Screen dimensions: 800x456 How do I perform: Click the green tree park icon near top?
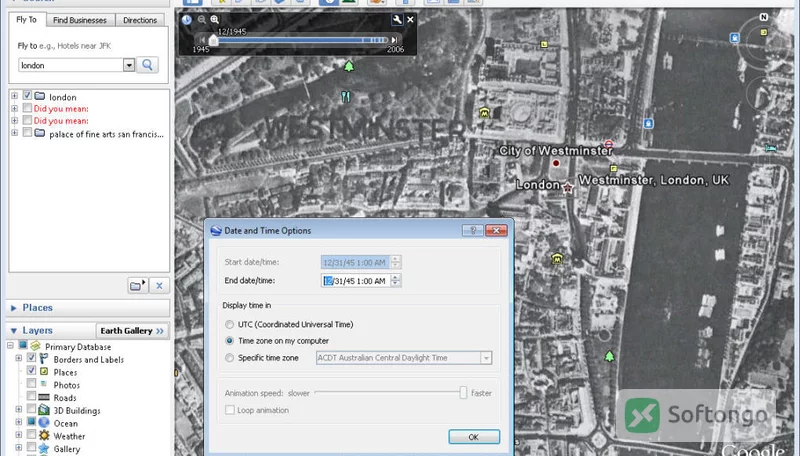pyautogui.click(x=349, y=66)
